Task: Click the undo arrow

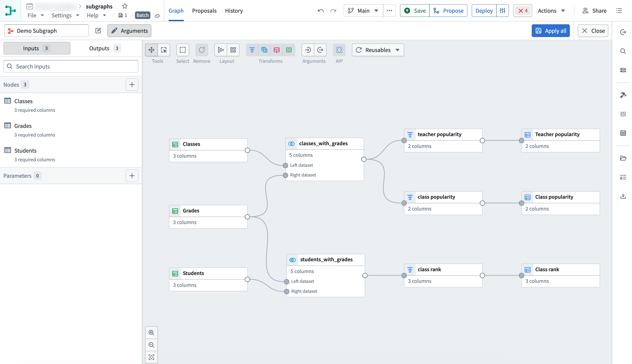Action: [x=321, y=11]
